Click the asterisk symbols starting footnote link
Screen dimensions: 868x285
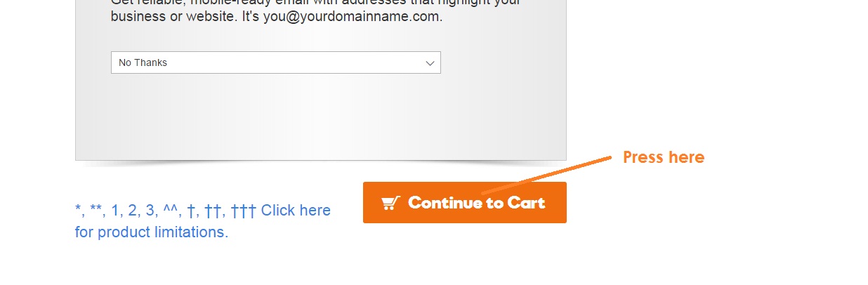[x=89, y=210]
